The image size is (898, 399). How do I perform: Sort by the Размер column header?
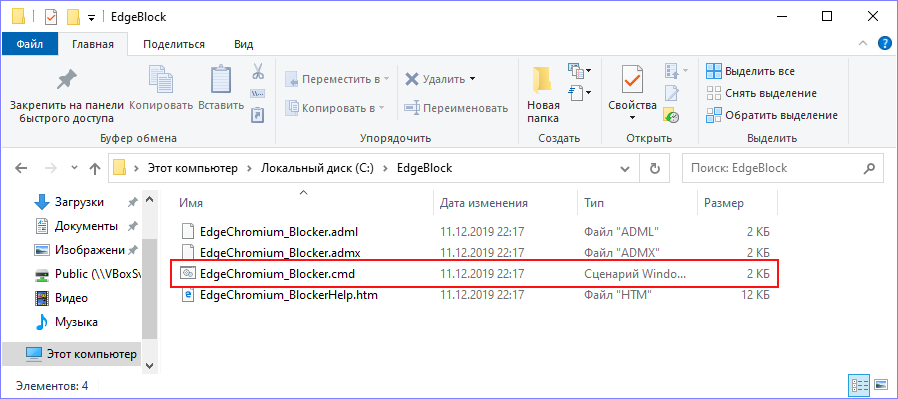(x=738, y=203)
